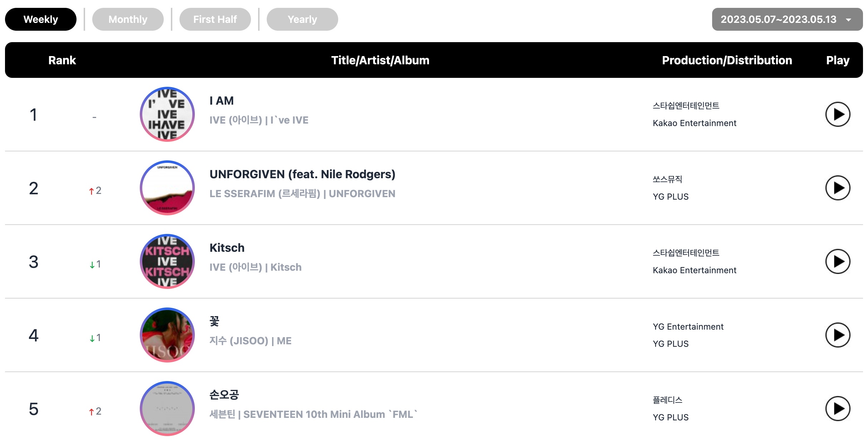This screenshot has width=868, height=445.
Task: Open the UNFORGIVEN (feat. Nile Rodgers) title link
Action: (x=302, y=174)
